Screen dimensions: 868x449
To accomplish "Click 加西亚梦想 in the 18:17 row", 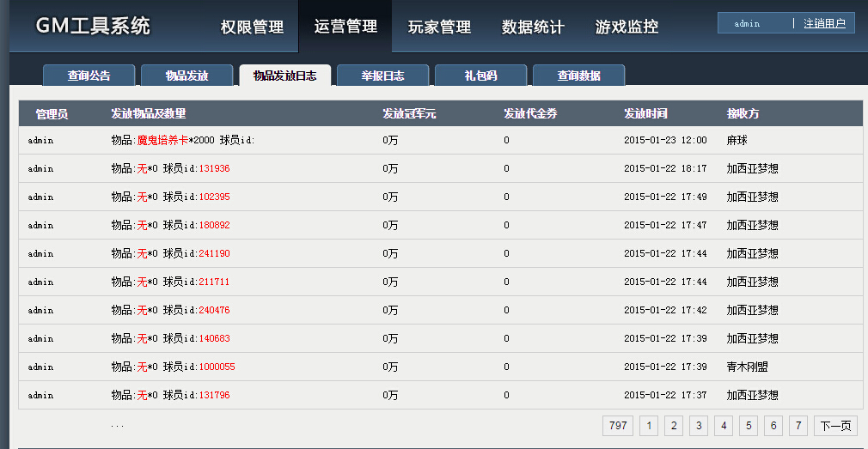I will (x=752, y=168).
